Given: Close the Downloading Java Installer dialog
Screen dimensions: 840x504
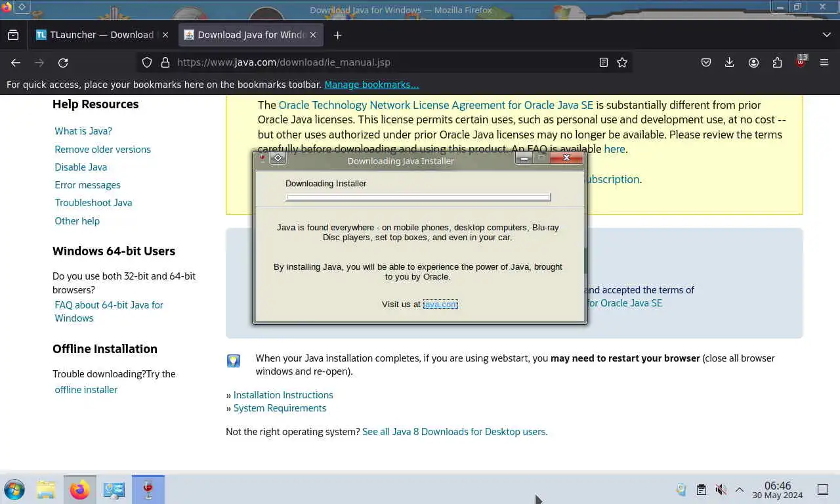Looking at the screenshot, I should click(x=566, y=158).
